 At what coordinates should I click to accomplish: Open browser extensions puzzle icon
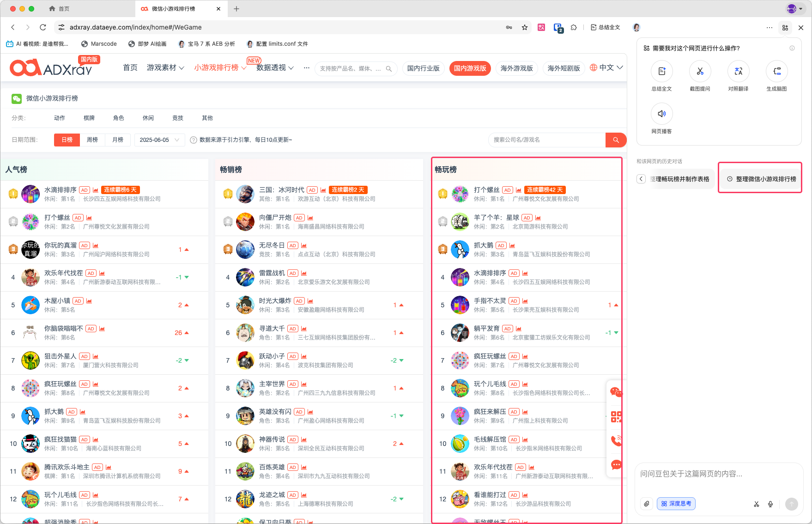point(574,27)
